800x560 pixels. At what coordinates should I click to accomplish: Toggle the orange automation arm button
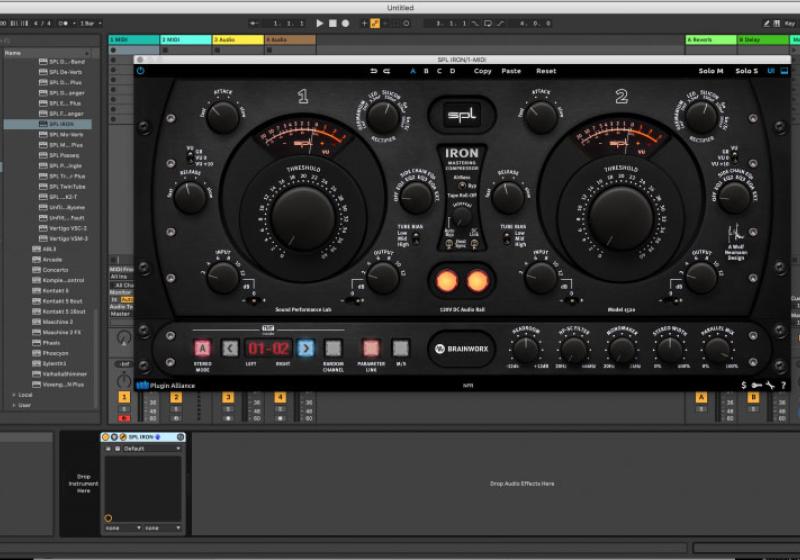375,23
